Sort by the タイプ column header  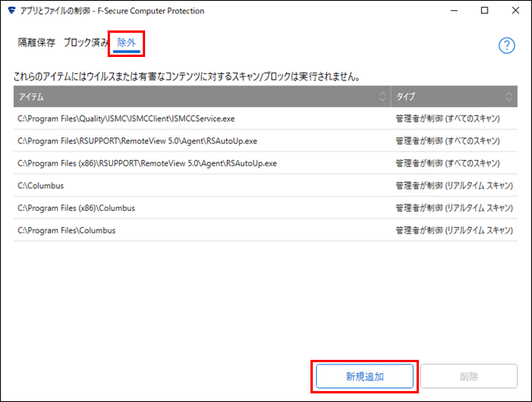click(x=454, y=97)
